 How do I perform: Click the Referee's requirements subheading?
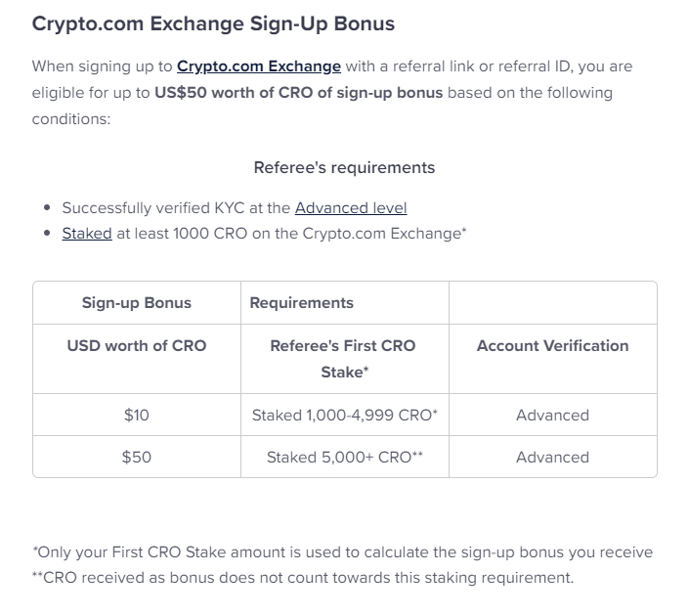[344, 167]
